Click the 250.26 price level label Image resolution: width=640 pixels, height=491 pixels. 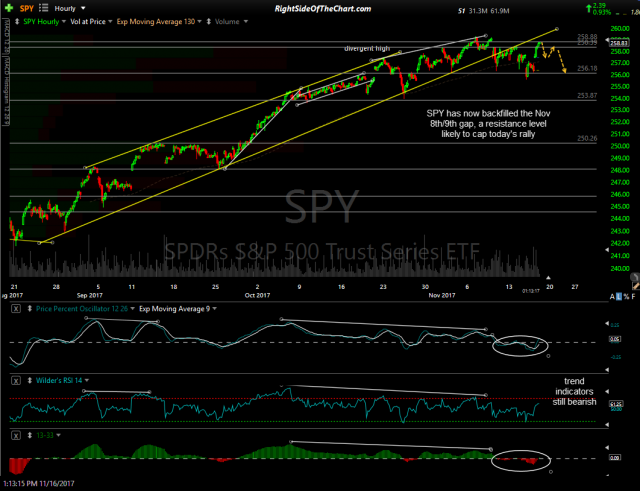tap(587, 138)
